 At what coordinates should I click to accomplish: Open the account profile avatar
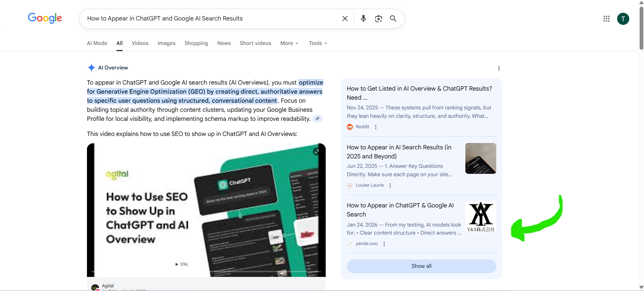pyautogui.click(x=623, y=19)
